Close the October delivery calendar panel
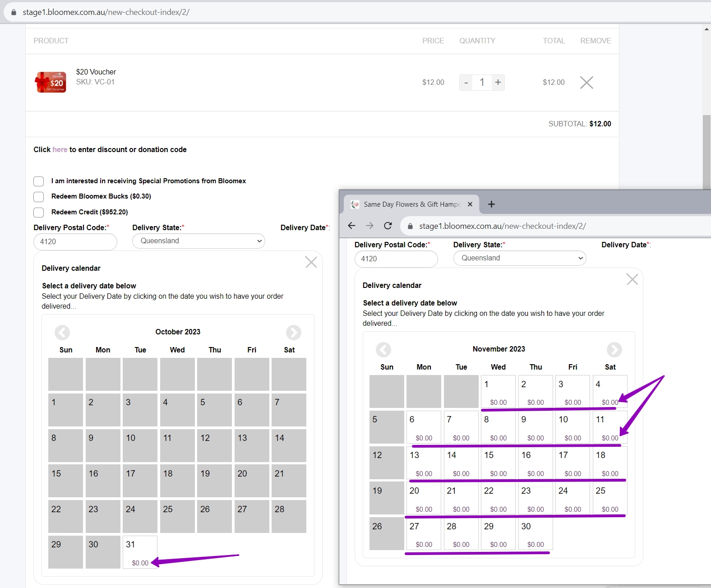711x588 pixels. tap(311, 262)
